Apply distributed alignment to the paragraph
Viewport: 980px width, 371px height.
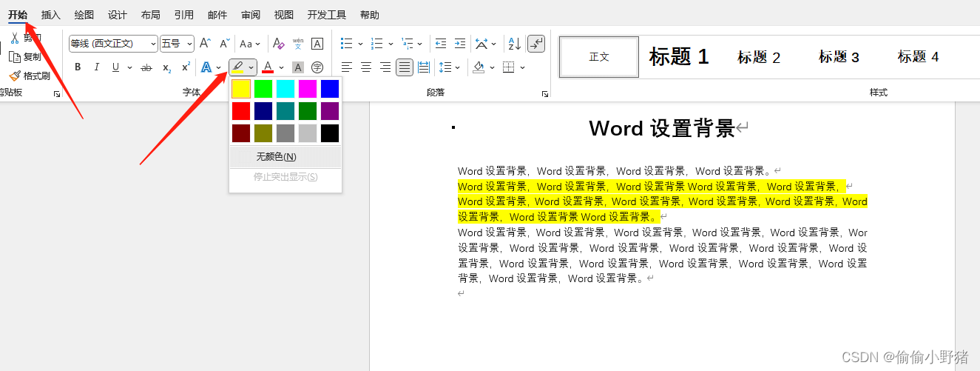423,67
